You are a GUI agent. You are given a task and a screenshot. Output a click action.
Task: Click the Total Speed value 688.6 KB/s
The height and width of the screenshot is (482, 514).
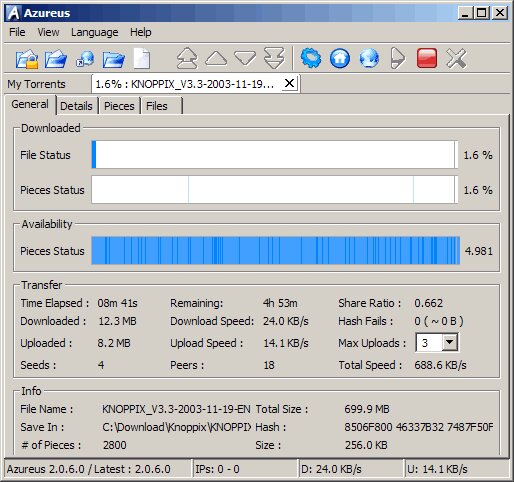point(440,365)
